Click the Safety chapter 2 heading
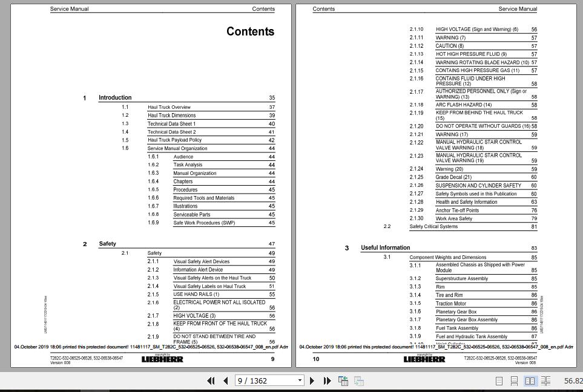Viewport: 583px width, 392px height. coord(107,244)
